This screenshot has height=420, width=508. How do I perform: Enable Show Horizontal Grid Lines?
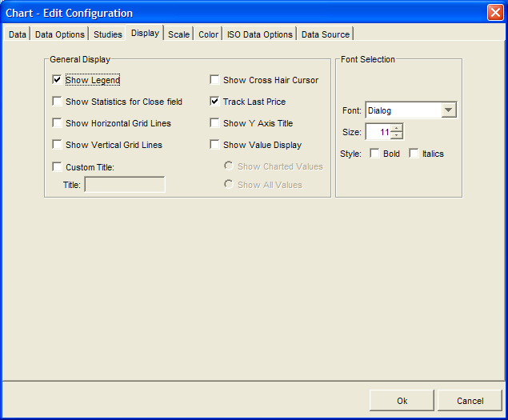coord(57,123)
